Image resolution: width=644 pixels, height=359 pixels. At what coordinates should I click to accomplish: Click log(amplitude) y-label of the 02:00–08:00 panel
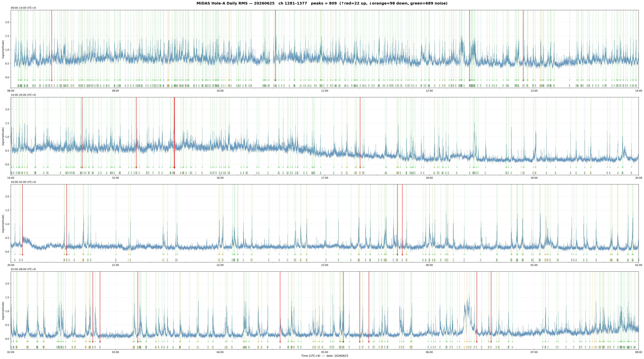[x=3, y=310]
